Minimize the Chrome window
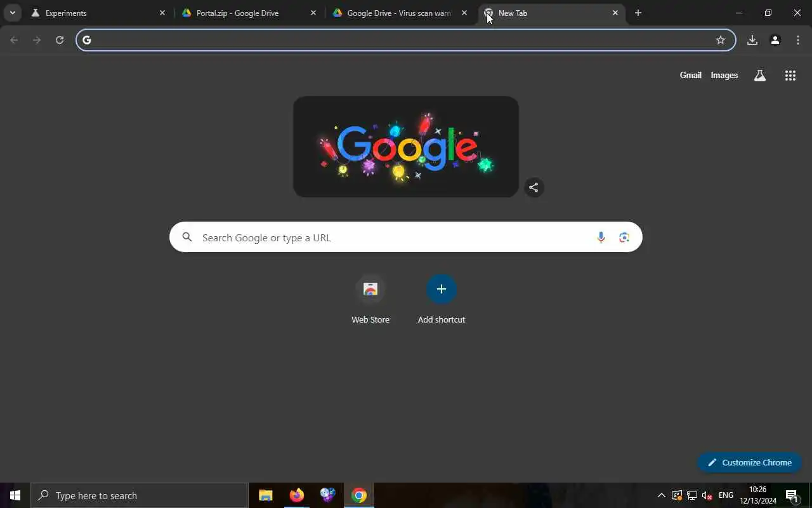Image resolution: width=812 pixels, height=508 pixels. 739,13
